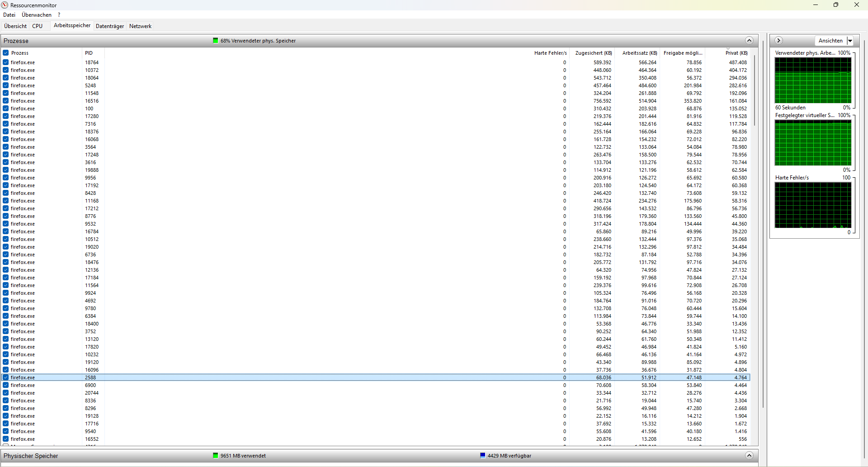Viewport: 868px width, 467px height.
Task: Sort by Harte Fehler/s column header
Action: pyautogui.click(x=550, y=53)
